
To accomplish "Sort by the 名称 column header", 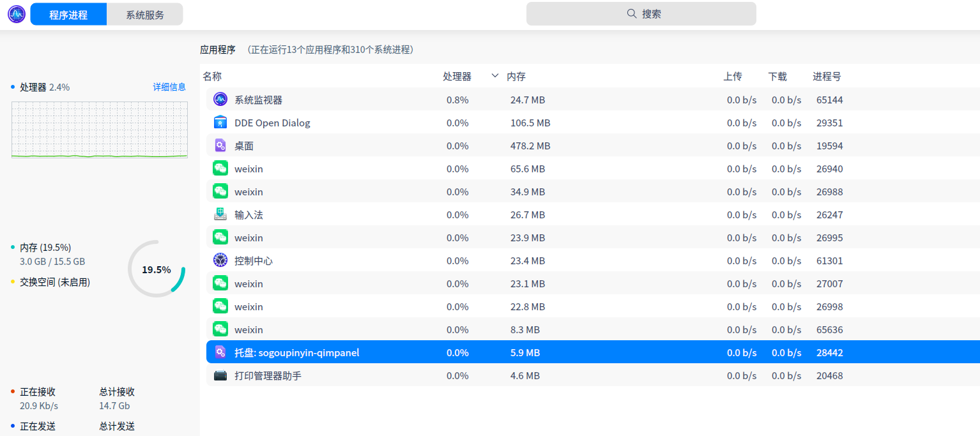I will pyautogui.click(x=212, y=77).
